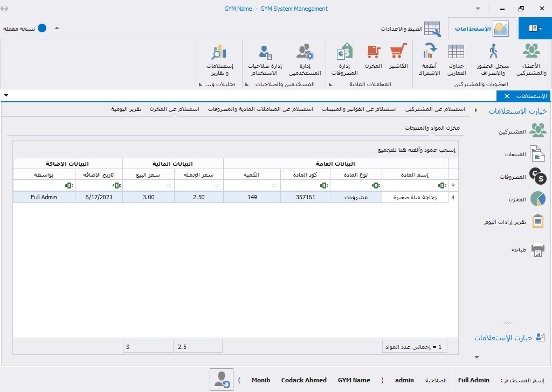Sort by بواسطة column header
This screenshot has height=392, width=552.
point(44,174)
